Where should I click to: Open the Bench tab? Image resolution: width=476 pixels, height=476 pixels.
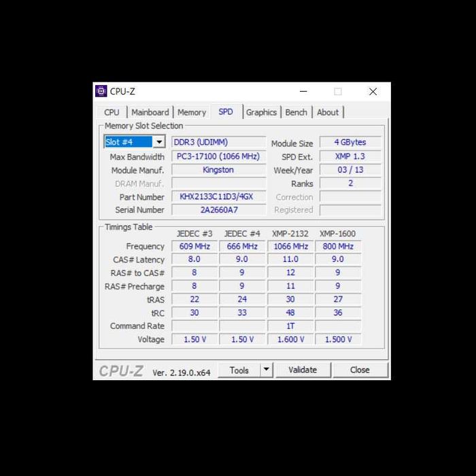296,112
